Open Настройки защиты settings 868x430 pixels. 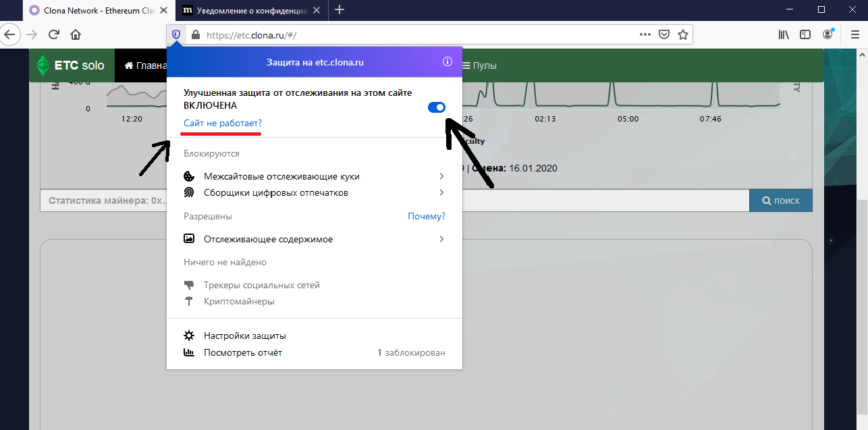click(244, 335)
